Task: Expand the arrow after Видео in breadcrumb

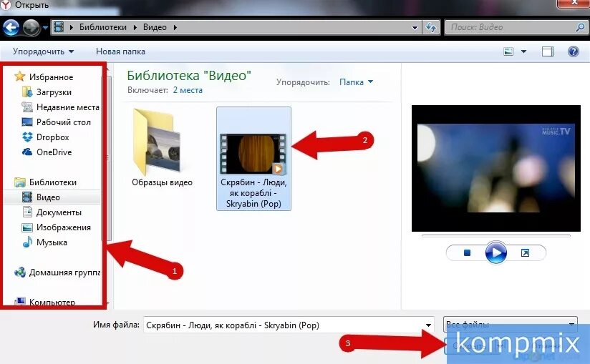Action: (x=175, y=27)
